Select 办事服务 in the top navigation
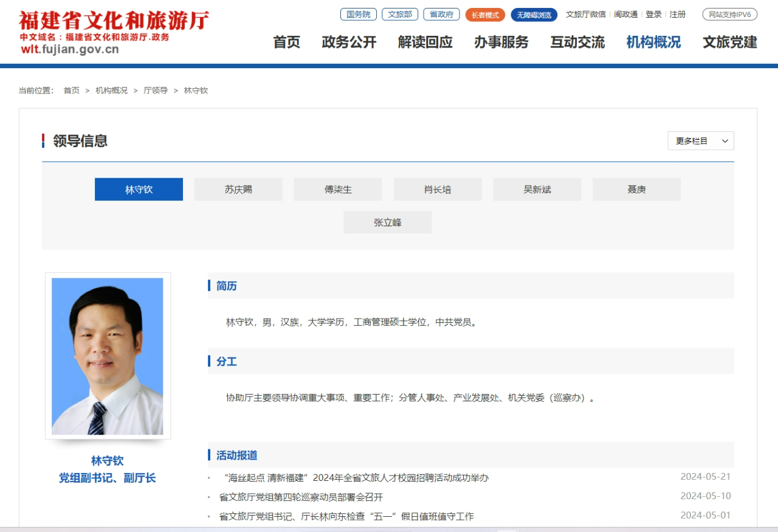The image size is (778, 532). coord(501,42)
